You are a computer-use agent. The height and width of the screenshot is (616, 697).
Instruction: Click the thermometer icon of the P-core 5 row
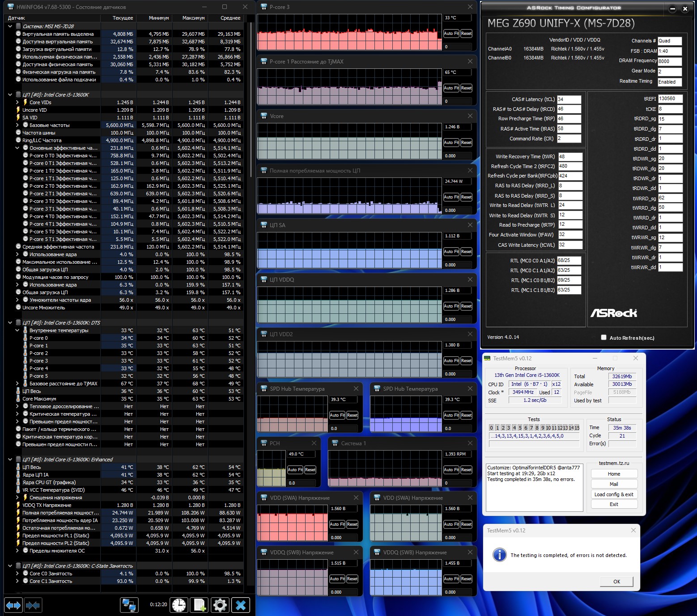[x=25, y=376]
